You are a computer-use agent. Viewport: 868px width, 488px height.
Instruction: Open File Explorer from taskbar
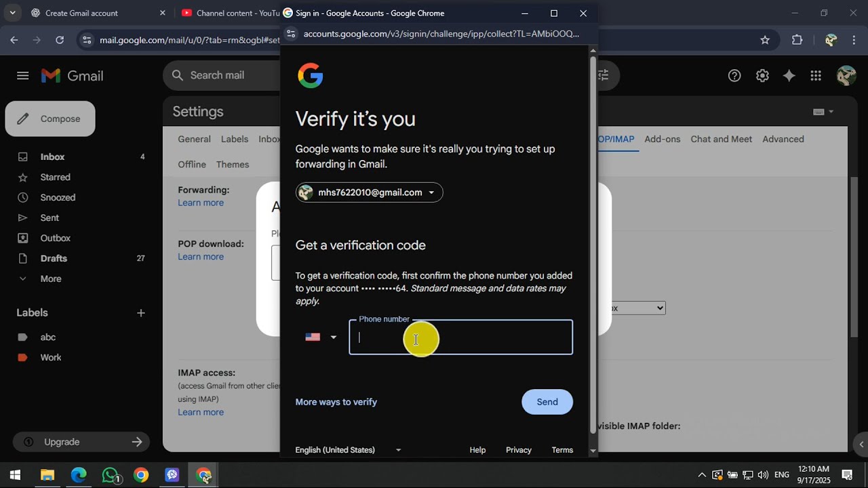47,475
